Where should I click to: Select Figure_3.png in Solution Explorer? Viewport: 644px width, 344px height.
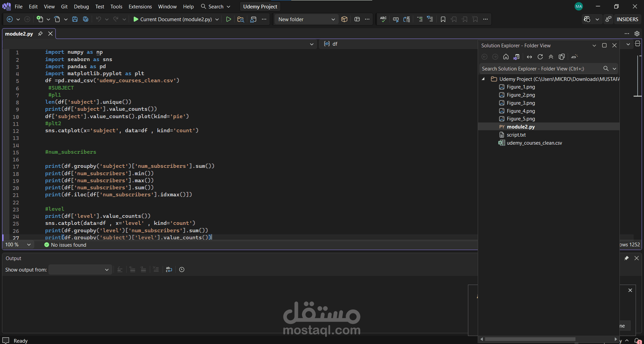click(521, 103)
